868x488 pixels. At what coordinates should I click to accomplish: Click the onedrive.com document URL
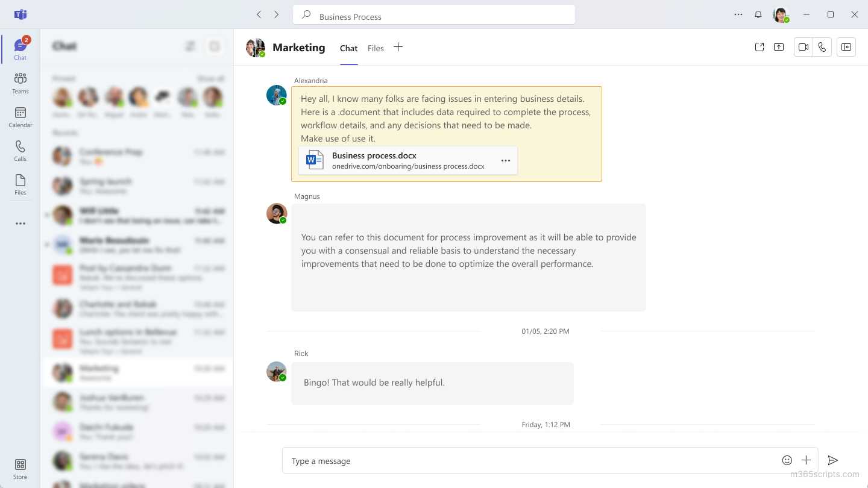click(408, 166)
